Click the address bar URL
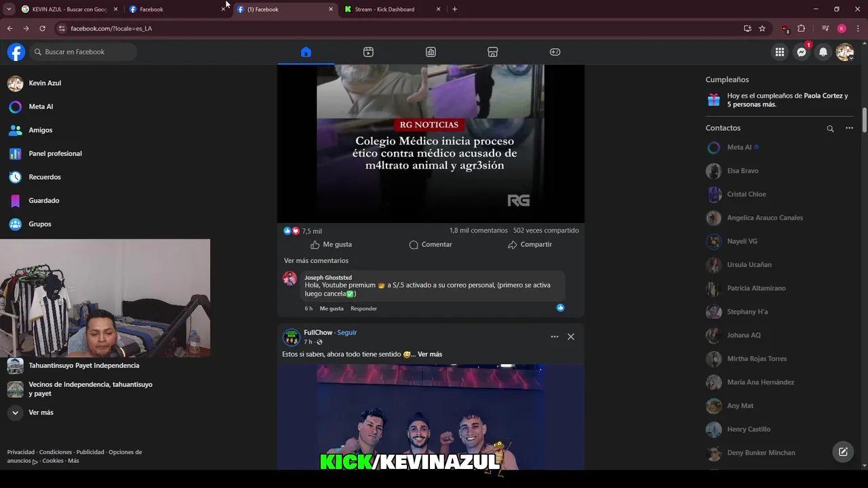This screenshot has height=488, width=868. pos(111,28)
